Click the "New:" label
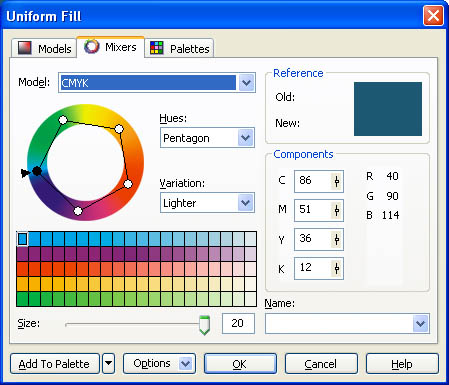The height and width of the screenshot is (385, 449). coord(287,123)
